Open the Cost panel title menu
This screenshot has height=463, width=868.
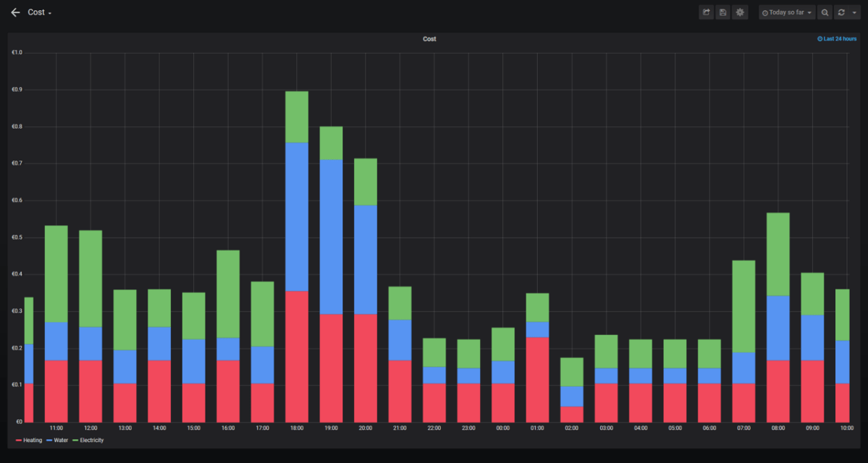(429, 38)
